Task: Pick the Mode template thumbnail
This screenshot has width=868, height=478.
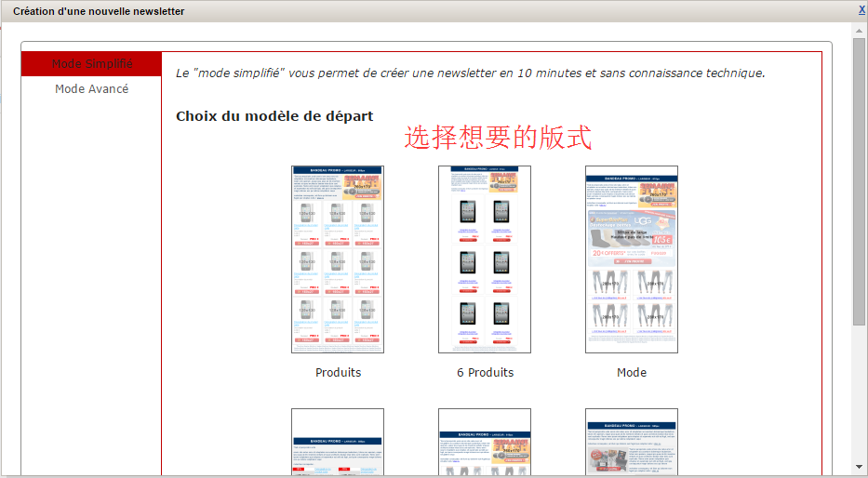Action: [x=632, y=259]
